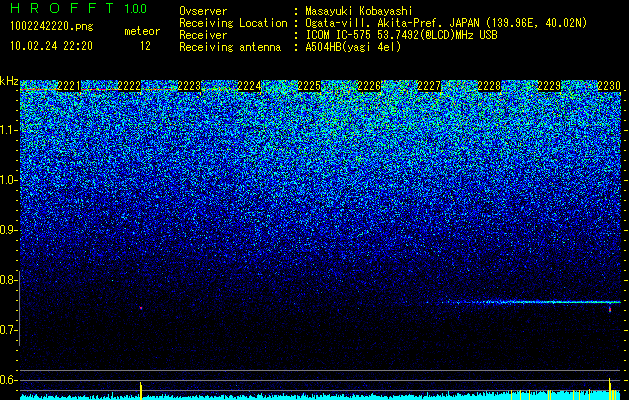This screenshot has width=629, height=400.
Task: Click the 0.8 frequency axis label
Action: (8, 280)
